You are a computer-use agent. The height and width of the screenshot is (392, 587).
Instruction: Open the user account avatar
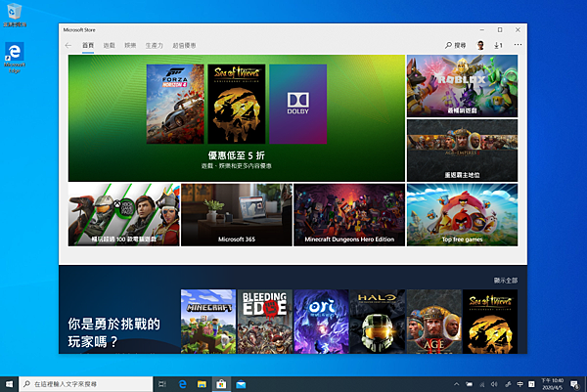pos(480,45)
